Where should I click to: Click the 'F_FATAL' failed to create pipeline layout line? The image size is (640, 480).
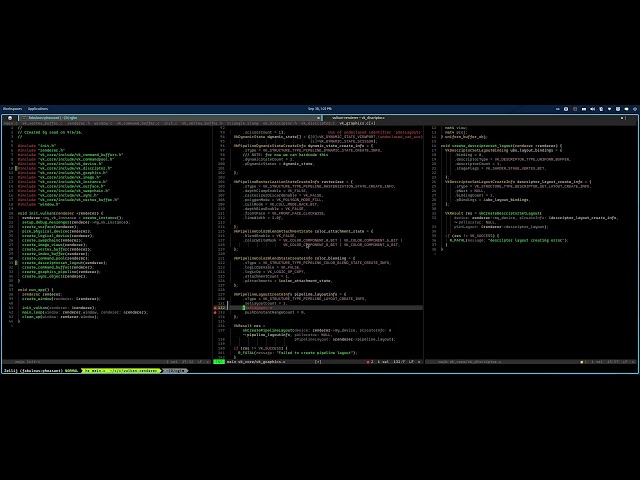(298, 353)
